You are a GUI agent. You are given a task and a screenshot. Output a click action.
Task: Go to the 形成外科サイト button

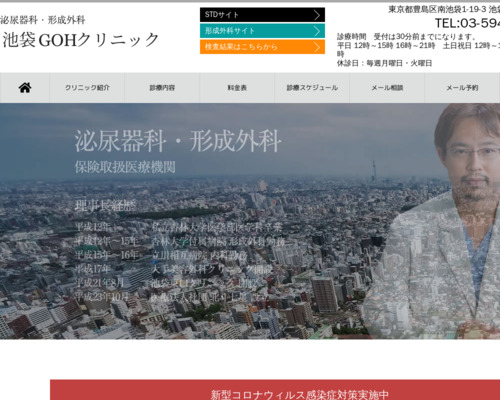pyautogui.click(x=262, y=31)
